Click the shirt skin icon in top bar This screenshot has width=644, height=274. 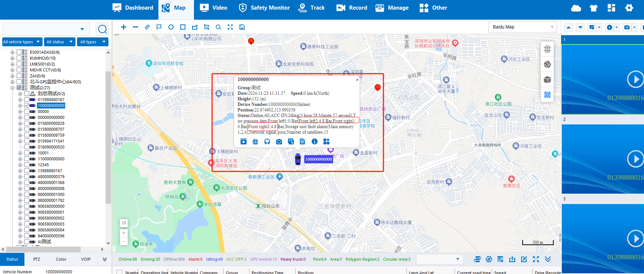pyautogui.click(x=594, y=8)
